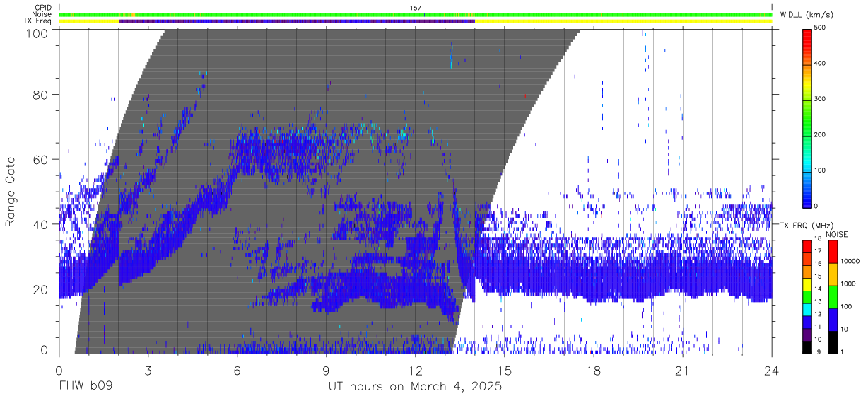Click the y-axis tick label 40
This screenshot has width=868, height=401.
click(41, 224)
